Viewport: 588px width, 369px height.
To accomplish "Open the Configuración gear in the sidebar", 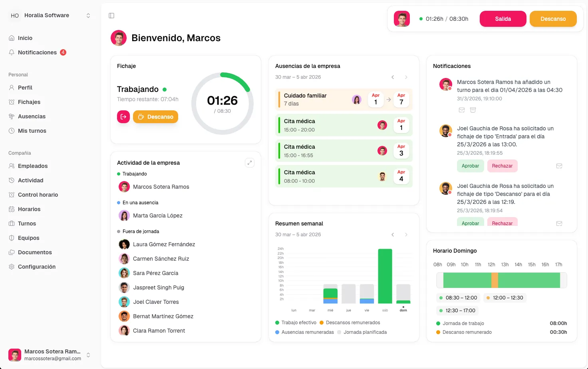I will 12,267.
